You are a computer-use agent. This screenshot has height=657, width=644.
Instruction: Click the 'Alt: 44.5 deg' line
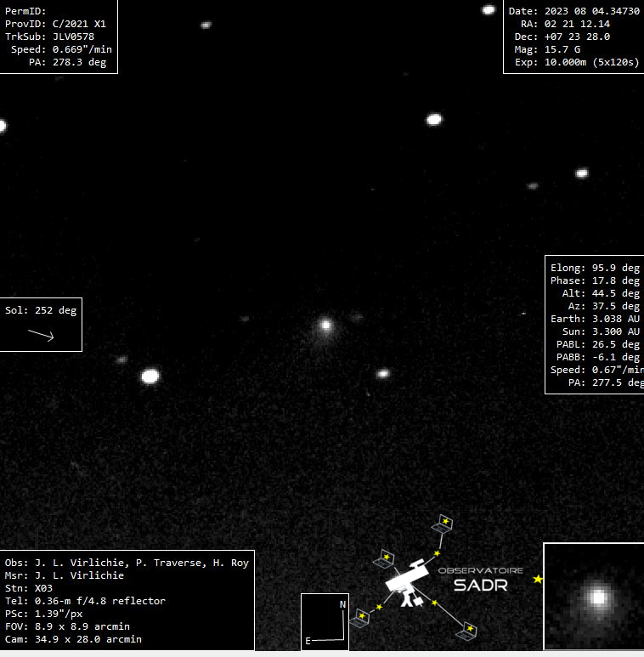click(601, 293)
